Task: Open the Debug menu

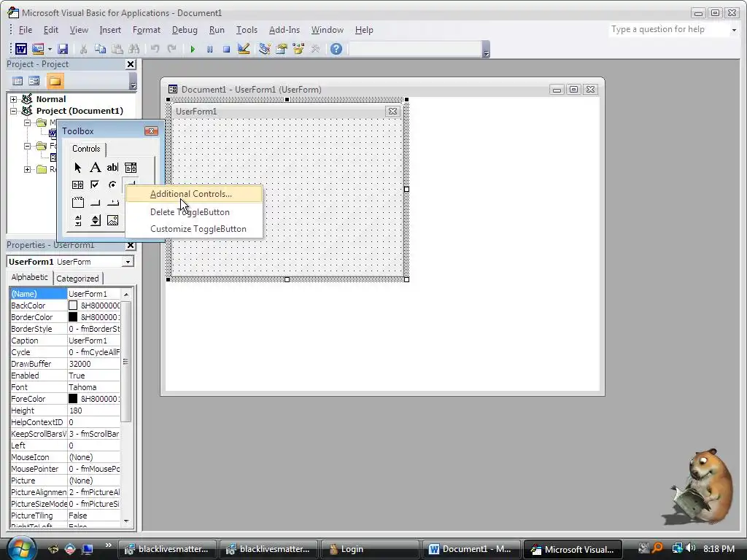Action: pyautogui.click(x=185, y=30)
